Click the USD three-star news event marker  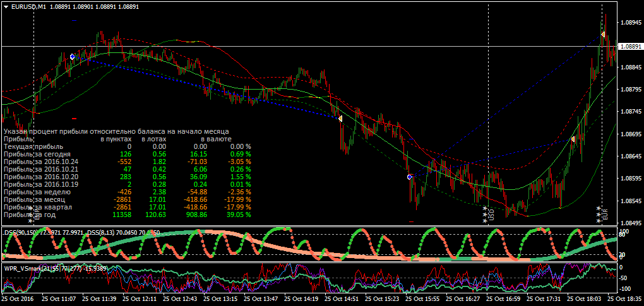(488, 214)
